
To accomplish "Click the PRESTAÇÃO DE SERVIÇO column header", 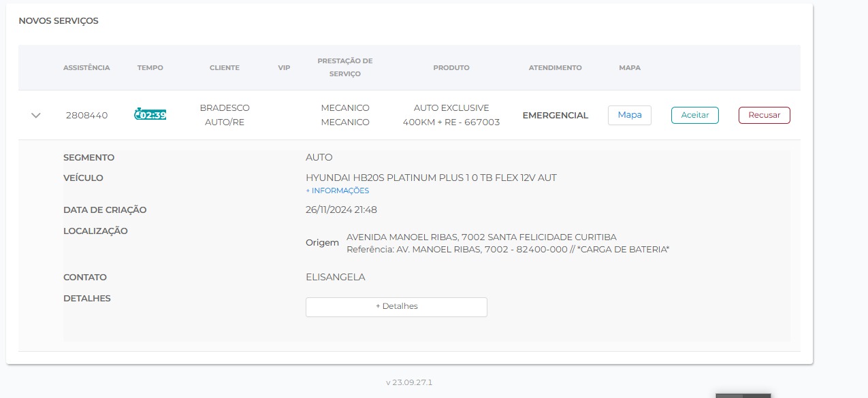I will click(344, 67).
